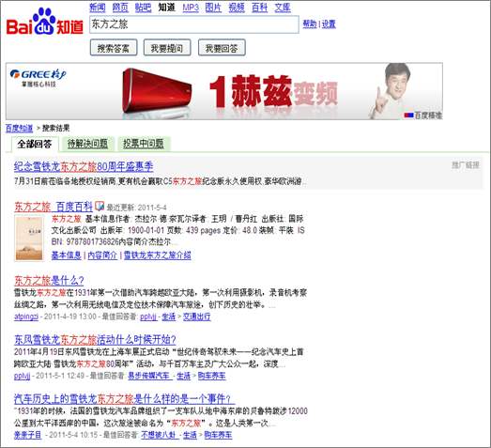Open user atpingzi profile link
Viewport: 491px width, 448px height.
click(x=26, y=317)
